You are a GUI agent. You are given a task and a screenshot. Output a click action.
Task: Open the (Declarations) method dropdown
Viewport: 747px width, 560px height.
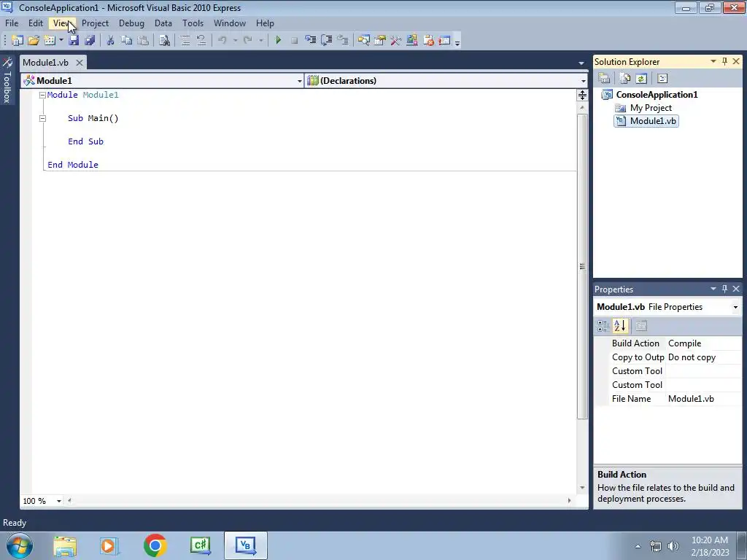pyautogui.click(x=583, y=81)
